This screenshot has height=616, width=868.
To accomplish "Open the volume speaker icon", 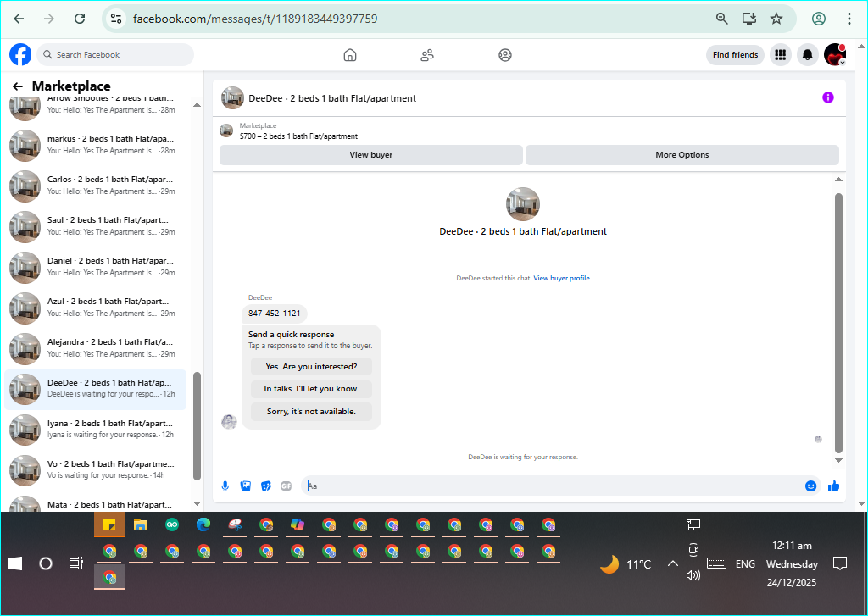I will click(x=693, y=575).
